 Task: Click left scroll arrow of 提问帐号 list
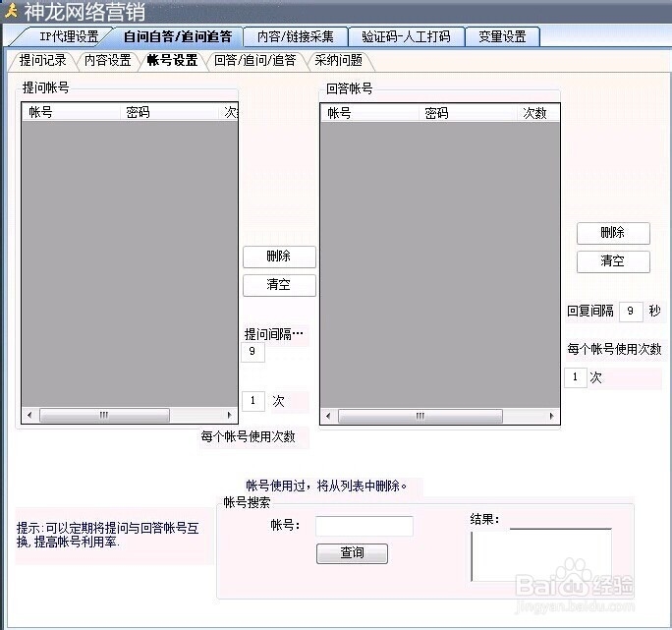click(x=29, y=415)
